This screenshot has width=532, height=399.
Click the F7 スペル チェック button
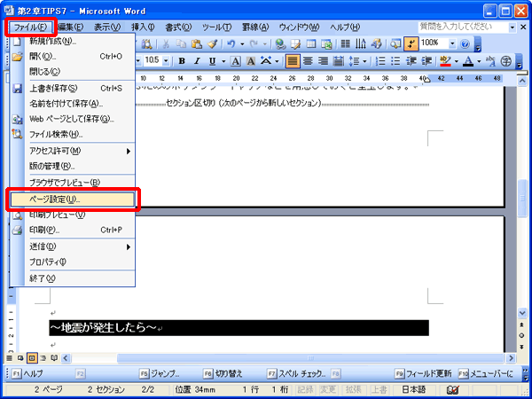coord(297,374)
